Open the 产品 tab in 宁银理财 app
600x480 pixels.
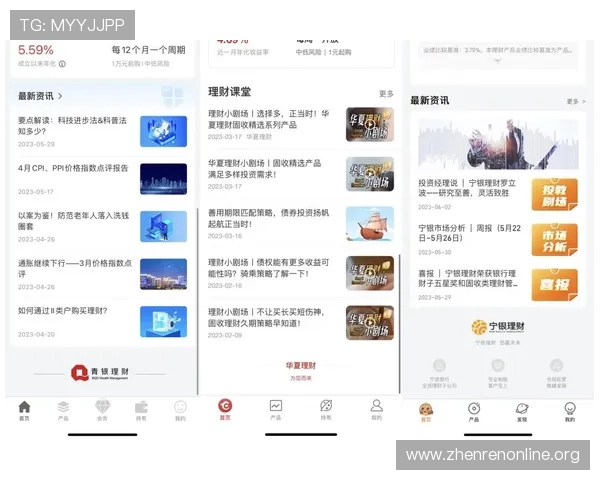pos(474,412)
